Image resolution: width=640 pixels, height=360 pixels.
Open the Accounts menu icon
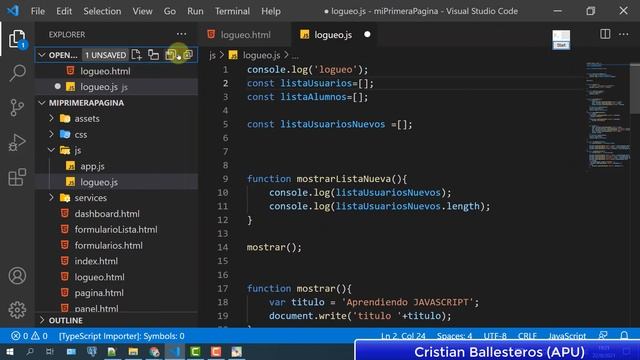[x=17, y=276]
